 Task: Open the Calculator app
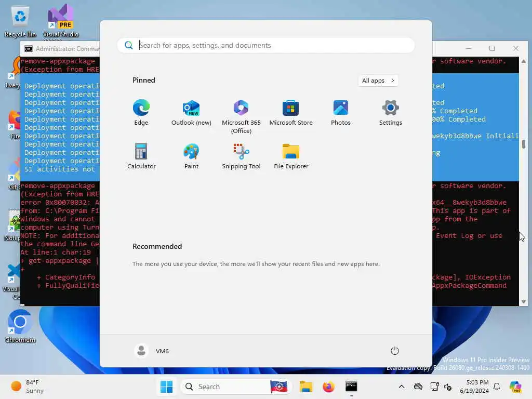(x=141, y=156)
